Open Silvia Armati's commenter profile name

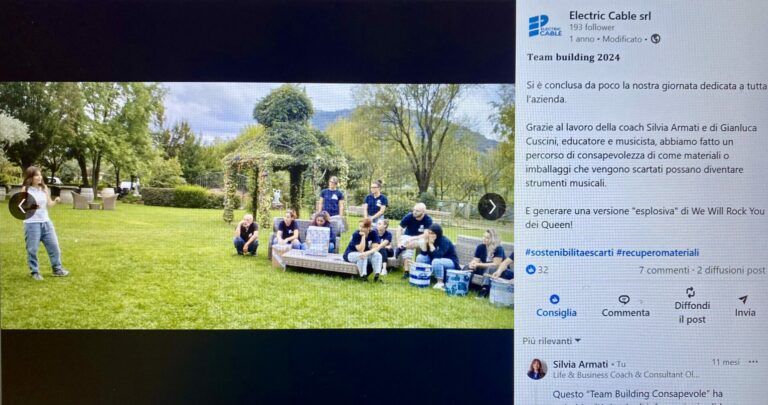pyautogui.click(x=580, y=364)
